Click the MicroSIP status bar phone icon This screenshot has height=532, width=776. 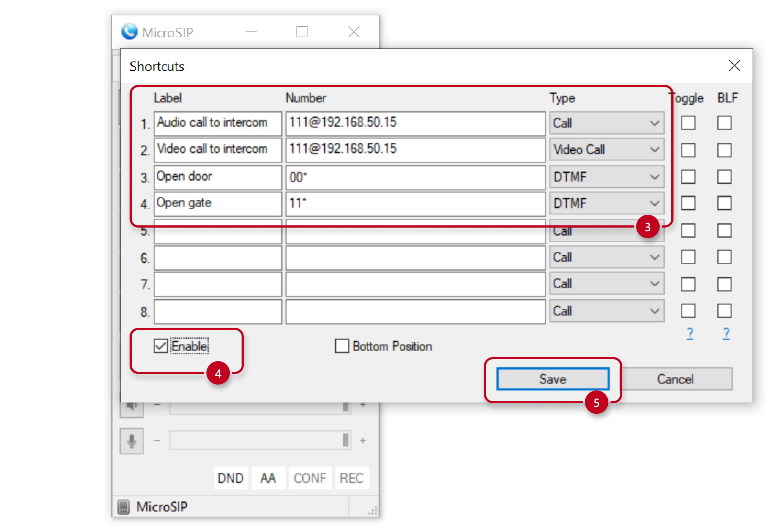124,507
